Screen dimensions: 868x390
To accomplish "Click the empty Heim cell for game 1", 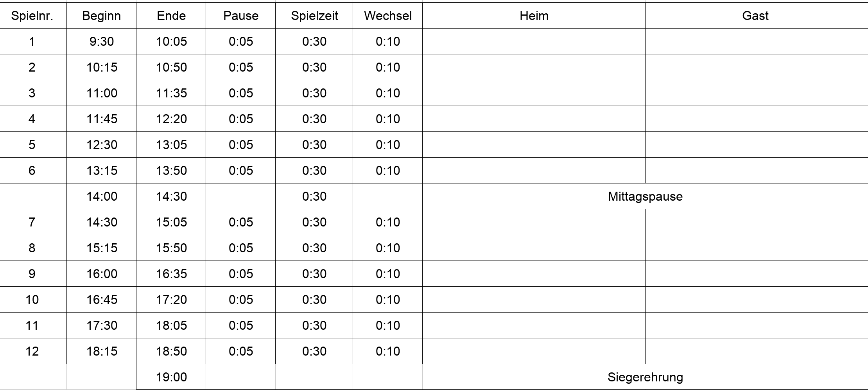I will coord(534,41).
